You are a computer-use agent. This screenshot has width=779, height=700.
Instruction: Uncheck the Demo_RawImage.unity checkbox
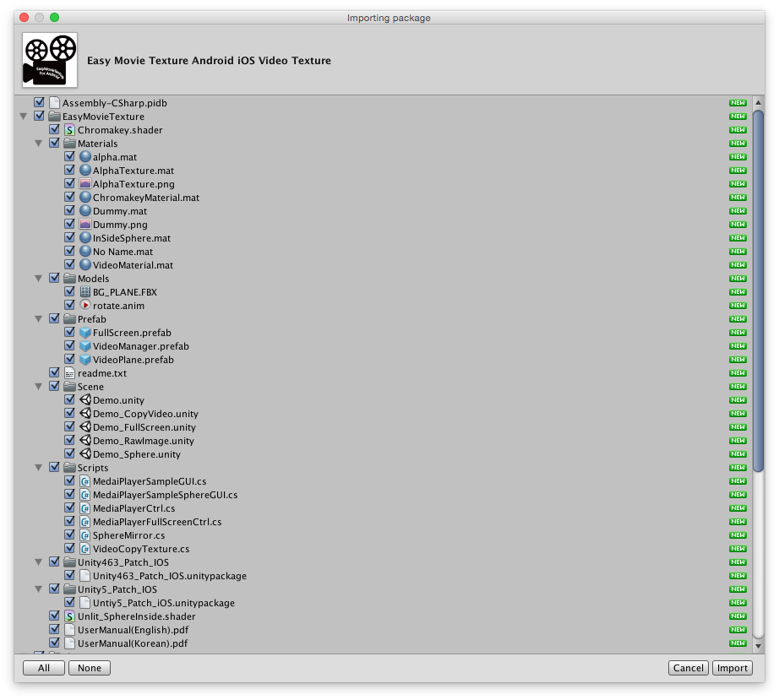(x=70, y=440)
